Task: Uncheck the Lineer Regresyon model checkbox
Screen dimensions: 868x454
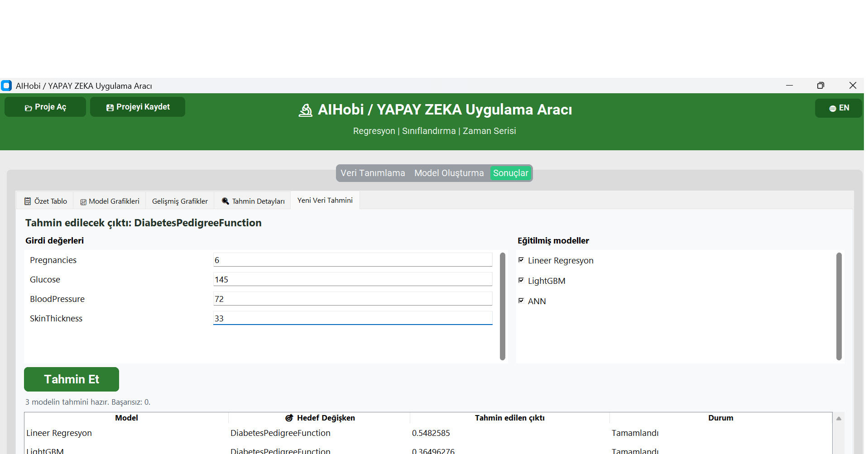Action: (x=521, y=260)
